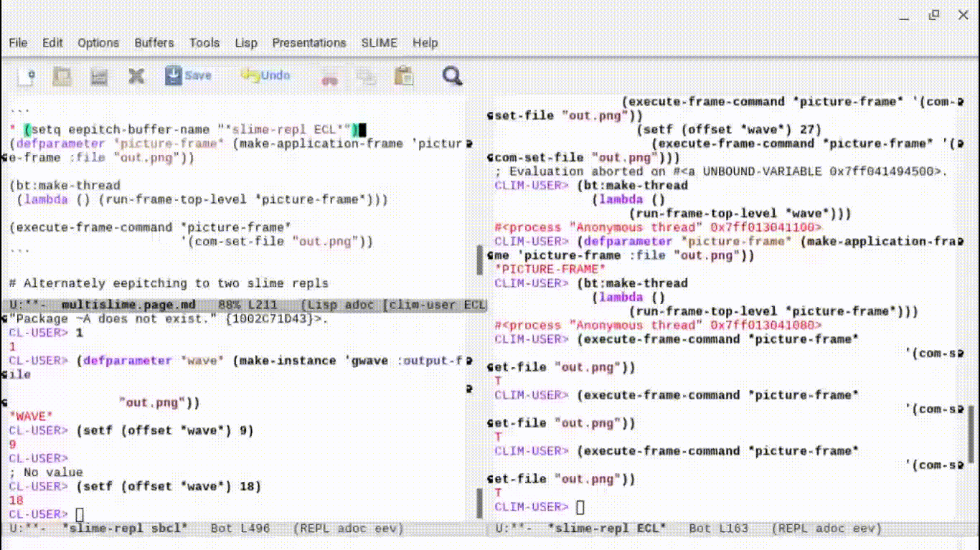
Task: Click the Open File folder icon
Action: tap(62, 75)
